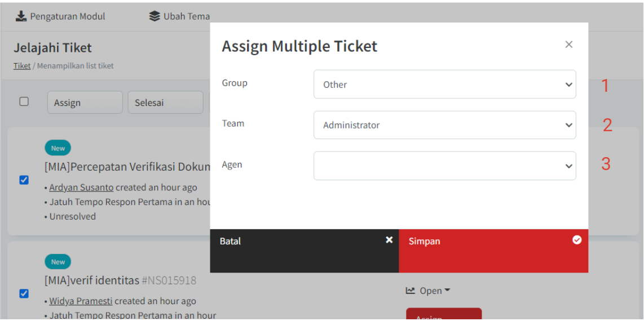
Task: Click the layers icon beside Ubah Tema
Action: tap(155, 16)
